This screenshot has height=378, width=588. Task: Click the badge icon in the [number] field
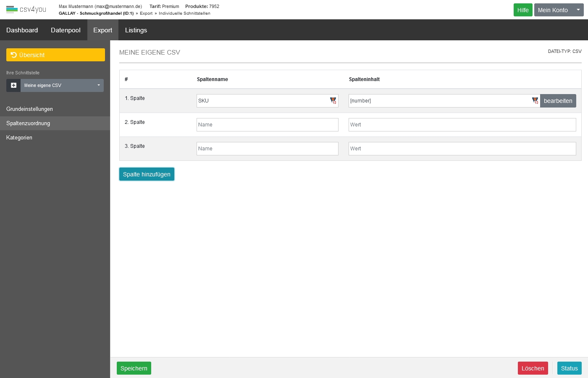[x=535, y=101]
